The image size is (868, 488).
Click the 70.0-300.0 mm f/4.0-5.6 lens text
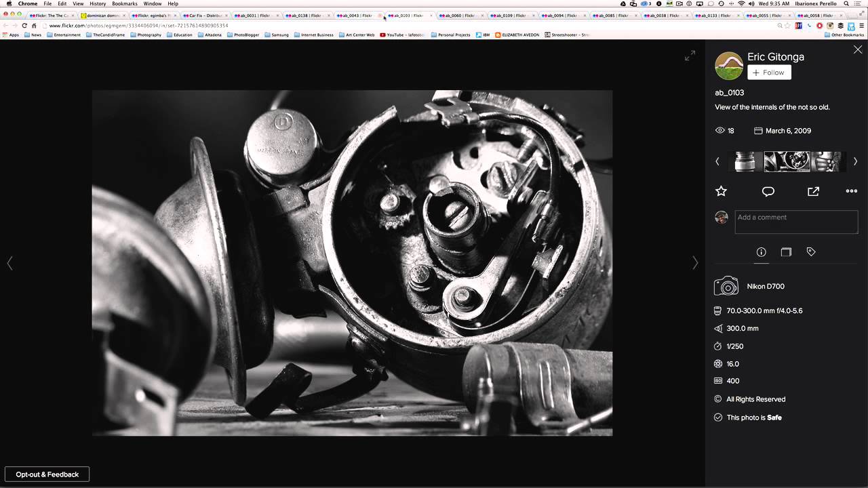[x=764, y=310]
